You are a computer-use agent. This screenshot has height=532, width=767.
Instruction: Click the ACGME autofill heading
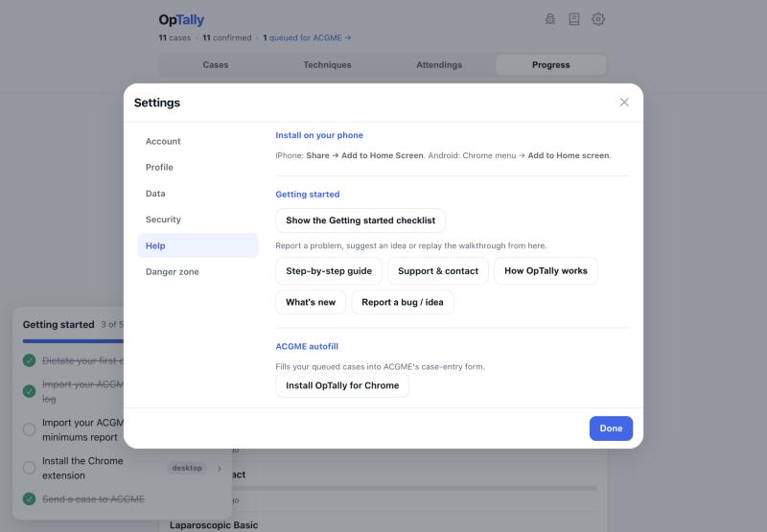pos(307,346)
